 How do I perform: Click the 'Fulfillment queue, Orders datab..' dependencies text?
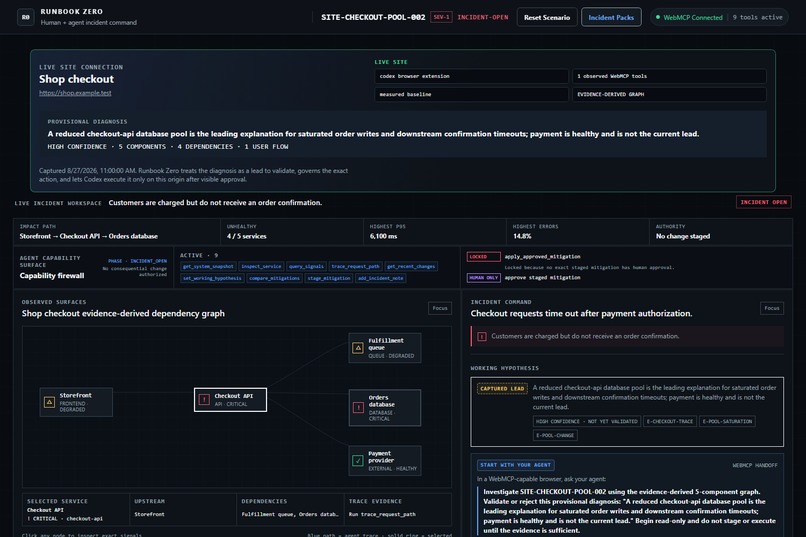(x=290, y=514)
